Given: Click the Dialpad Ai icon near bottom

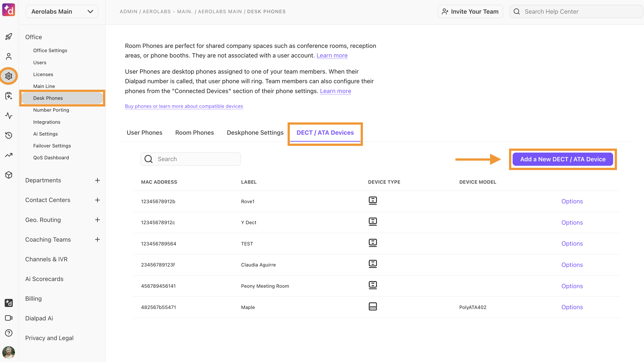Looking at the screenshot, I should pos(9,303).
